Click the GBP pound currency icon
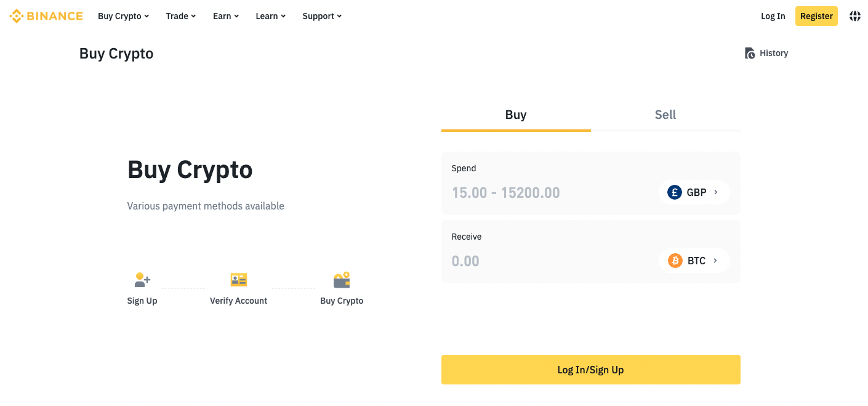868x406 pixels. pos(675,192)
